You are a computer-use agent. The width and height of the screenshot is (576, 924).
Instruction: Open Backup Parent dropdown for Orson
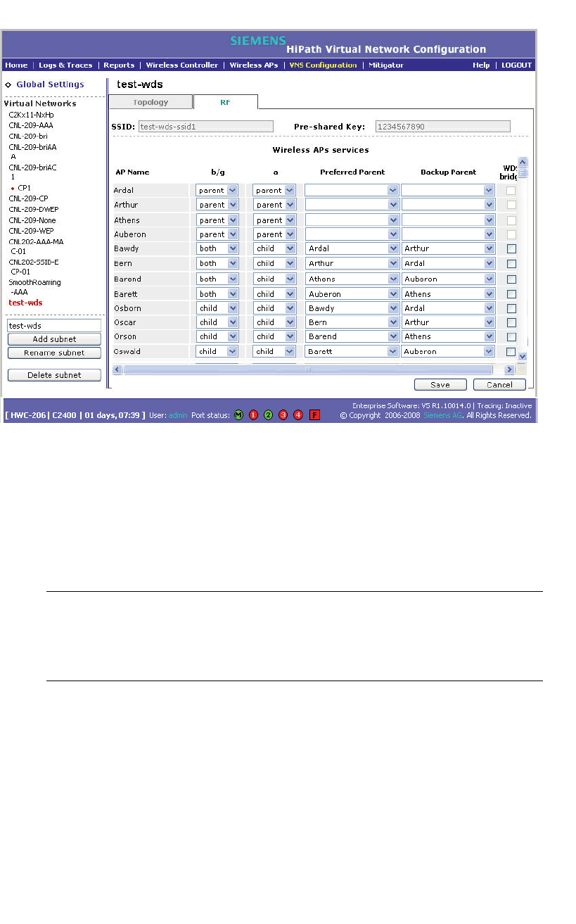tap(448, 336)
